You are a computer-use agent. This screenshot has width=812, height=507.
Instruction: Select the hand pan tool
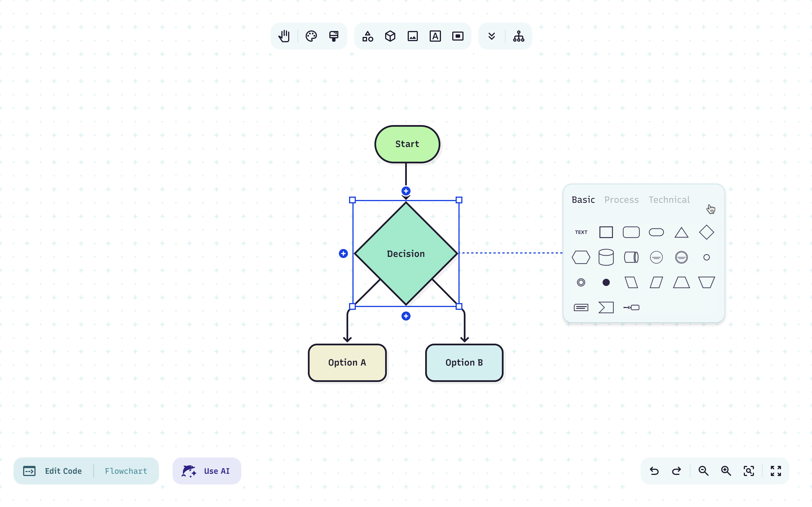(284, 36)
